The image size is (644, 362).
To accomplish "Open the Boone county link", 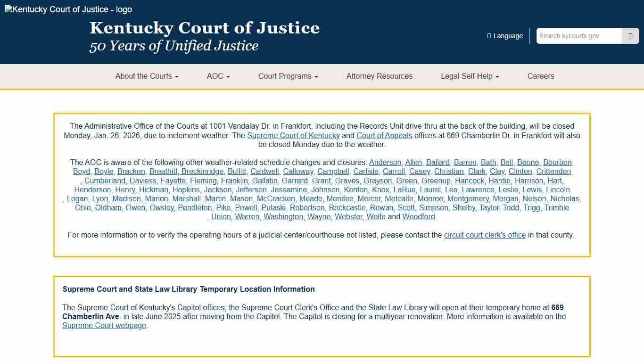I will [528, 162].
